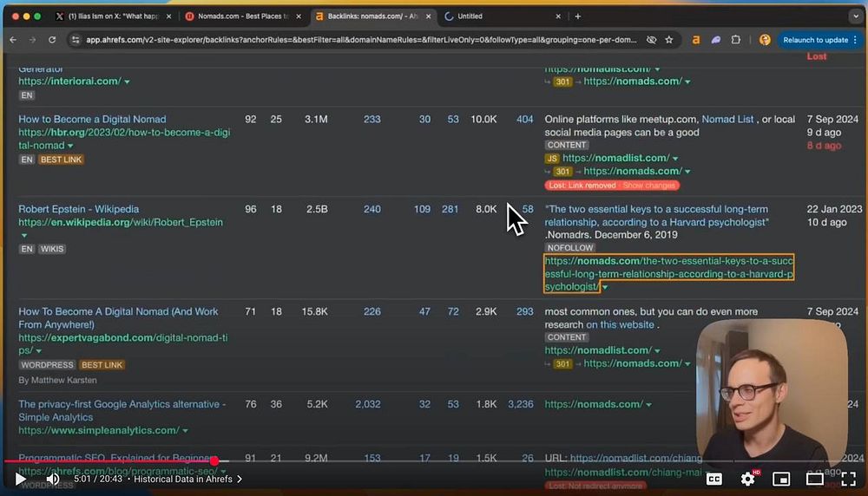Click value 3,236 in Simple Analytics row

point(520,404)
